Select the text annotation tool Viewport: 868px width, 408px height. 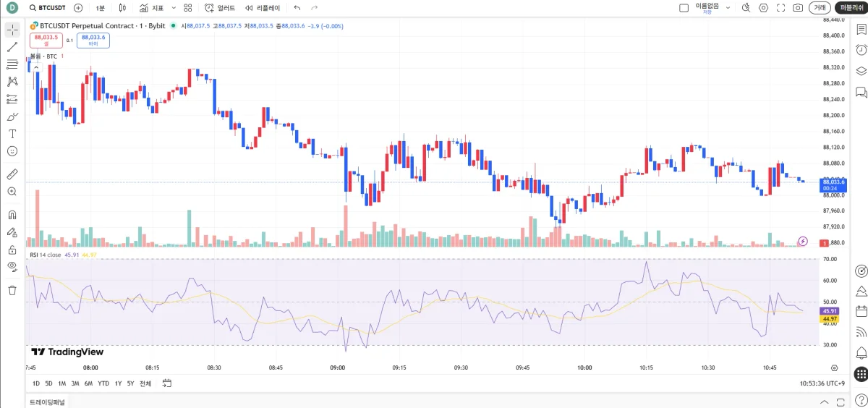12,134
